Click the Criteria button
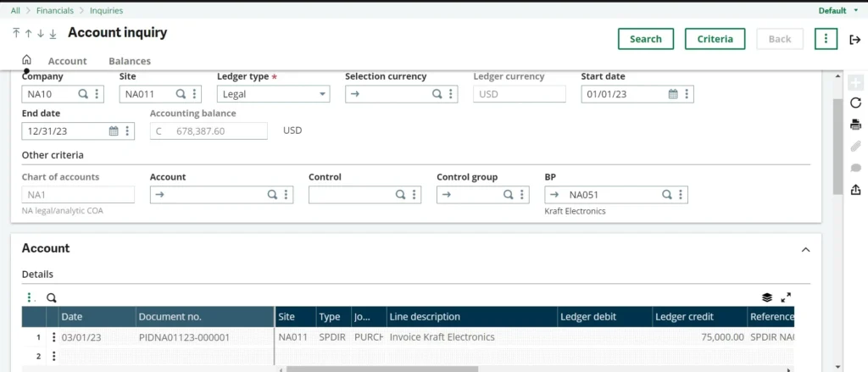This screenshot has width=868, height=372. click(x=715, y=39)
